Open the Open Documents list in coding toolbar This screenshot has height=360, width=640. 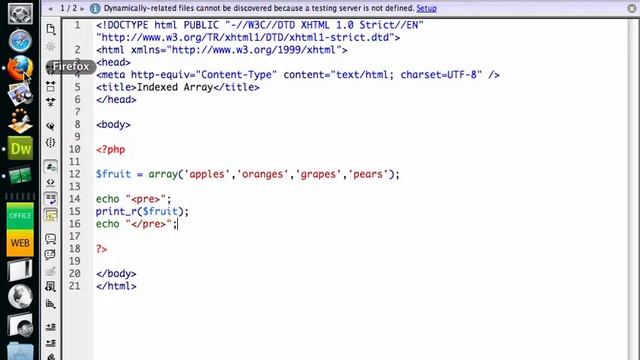pos(51,29)
